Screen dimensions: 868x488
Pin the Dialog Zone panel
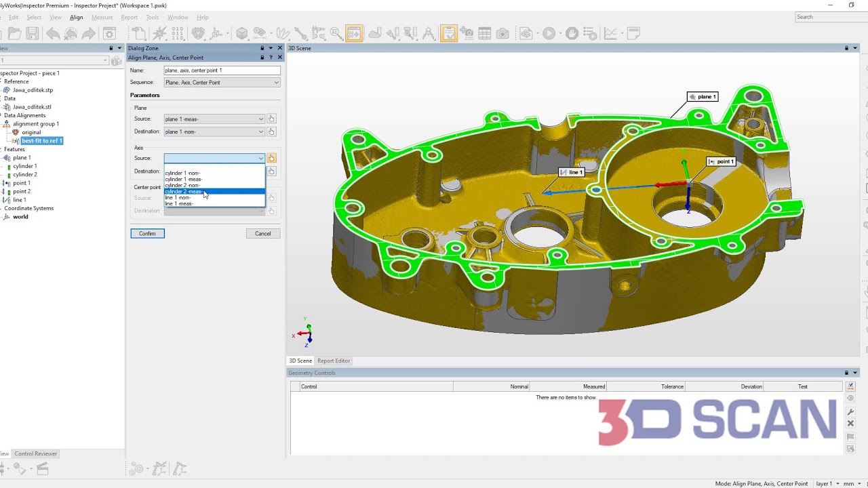click(x=263, y=47)
